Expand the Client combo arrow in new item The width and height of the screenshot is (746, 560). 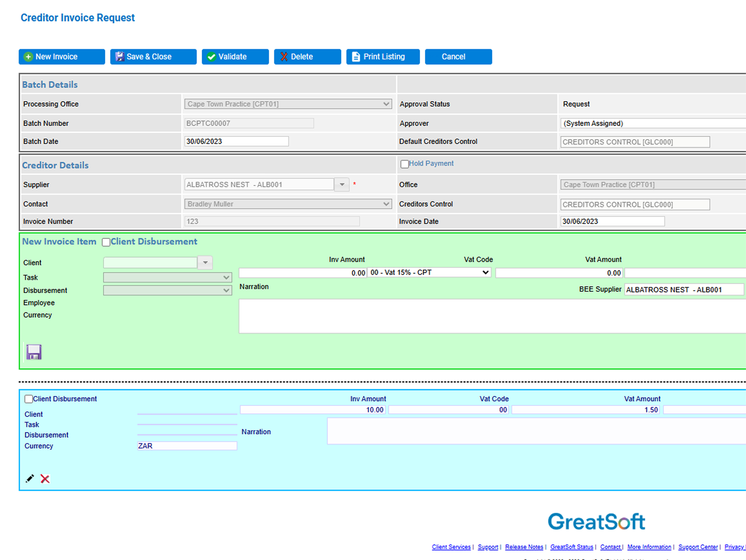pyautogui.click(x=205, y=262)
